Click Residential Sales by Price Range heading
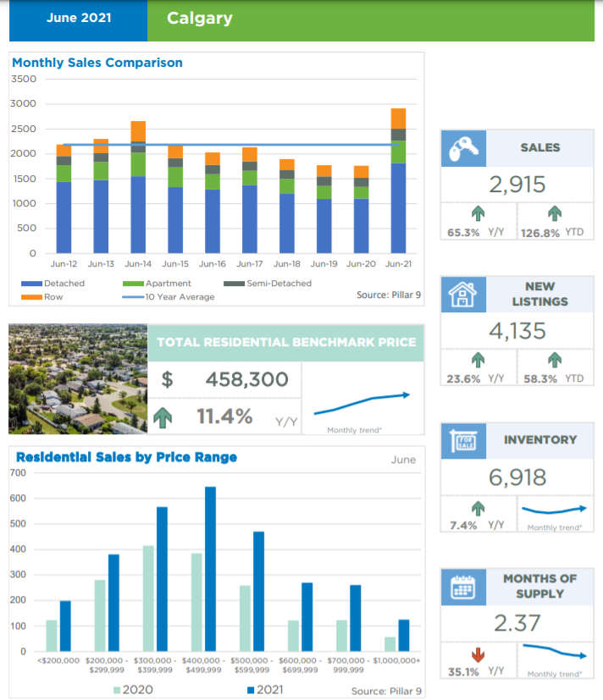The height and width of the screenshot is (700, 603). tap(126, 457)
